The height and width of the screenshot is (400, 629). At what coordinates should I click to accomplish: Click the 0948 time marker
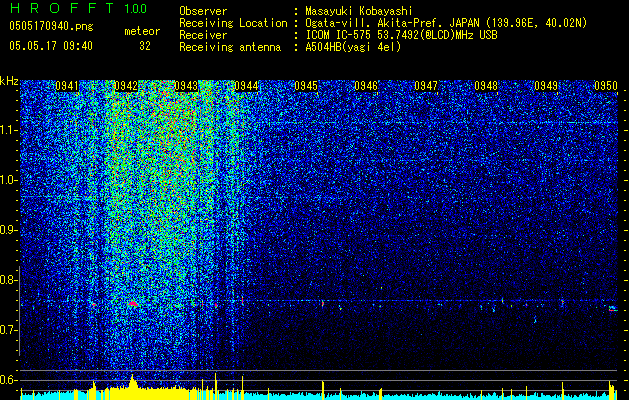(x=486, y=86)
